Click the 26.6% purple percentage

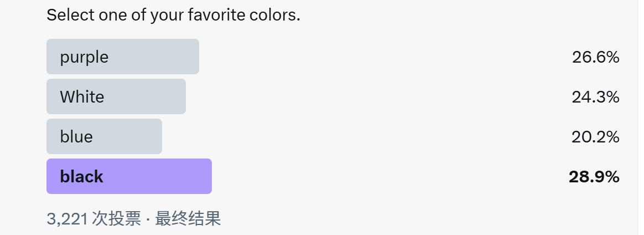pyautogui.click(x=595, y=57)
